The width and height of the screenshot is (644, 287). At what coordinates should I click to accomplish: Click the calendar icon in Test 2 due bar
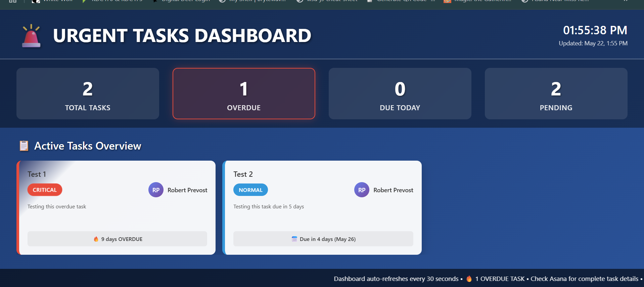(294, 239)
